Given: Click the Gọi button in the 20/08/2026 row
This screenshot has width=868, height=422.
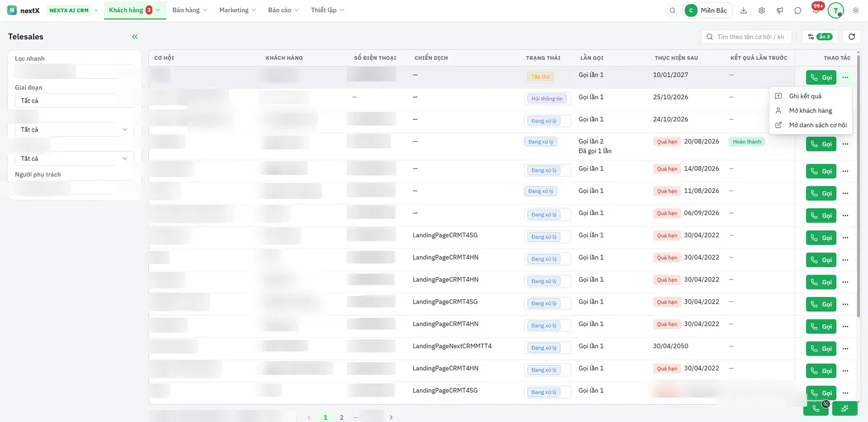Looking at the screenshot, I should (821, 144).
